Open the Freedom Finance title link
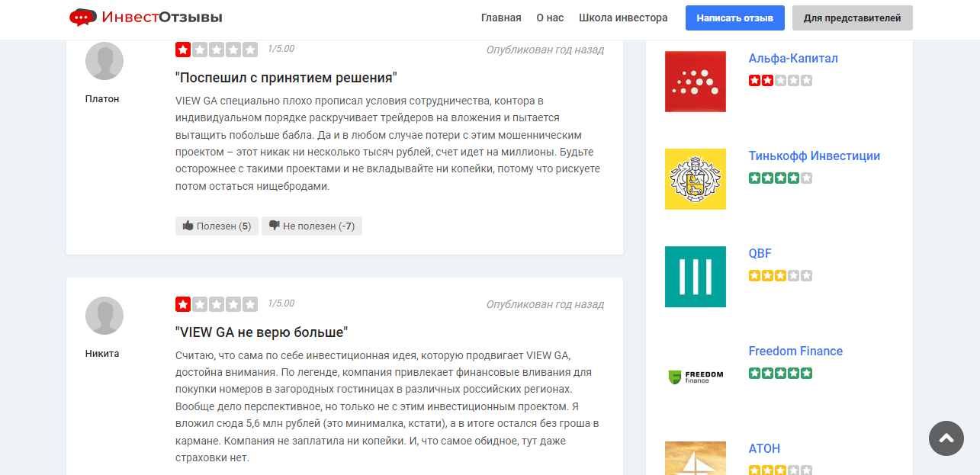The height and width of the screenshot is (475, 980). [x=795, y=351]
